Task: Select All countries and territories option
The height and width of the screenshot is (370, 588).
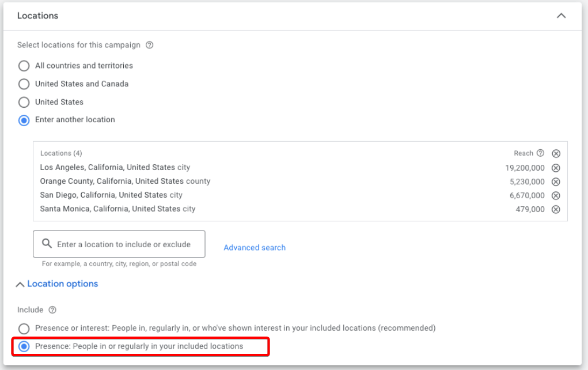Action: point(24,66)
